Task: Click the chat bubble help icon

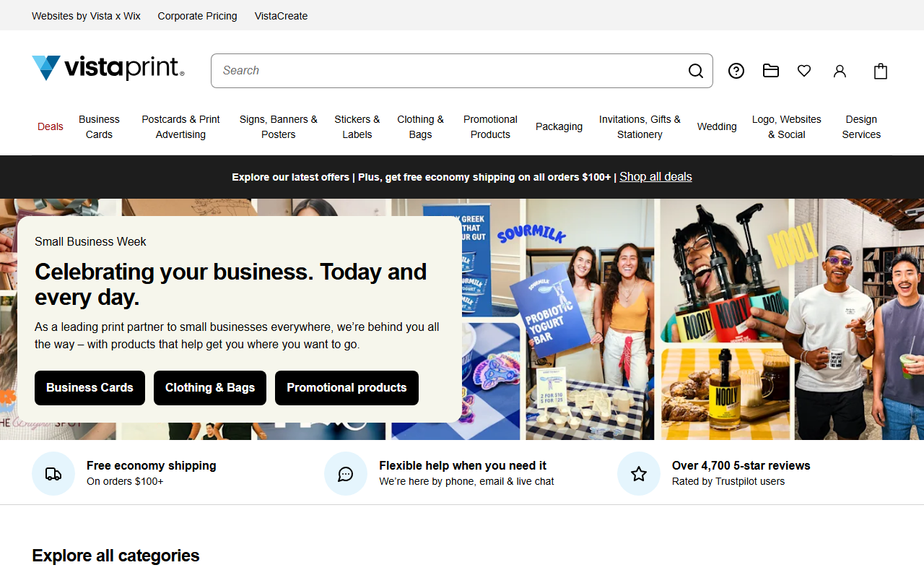Action: click(x=346, y=473)
